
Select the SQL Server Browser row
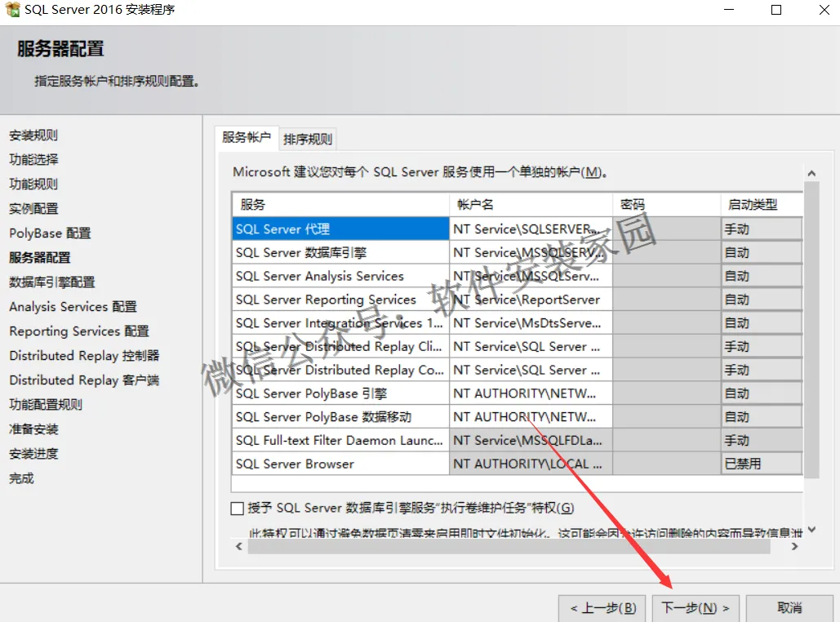pyautogui.click(x=340, y=464)
